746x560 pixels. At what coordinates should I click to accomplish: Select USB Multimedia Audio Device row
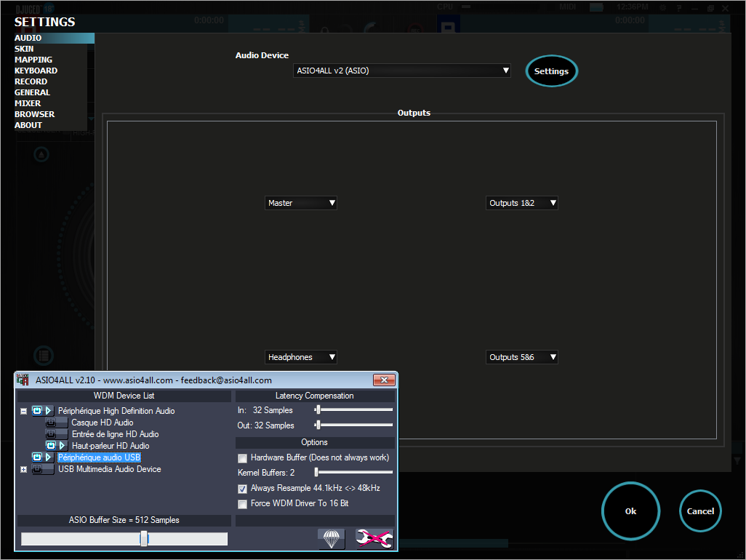tap(109, 469)
